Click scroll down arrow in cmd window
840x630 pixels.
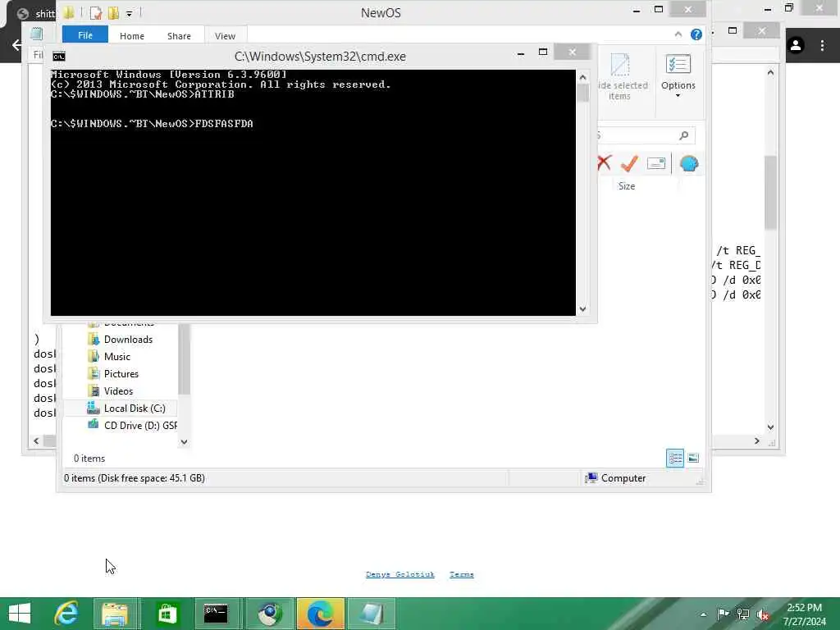583,309
